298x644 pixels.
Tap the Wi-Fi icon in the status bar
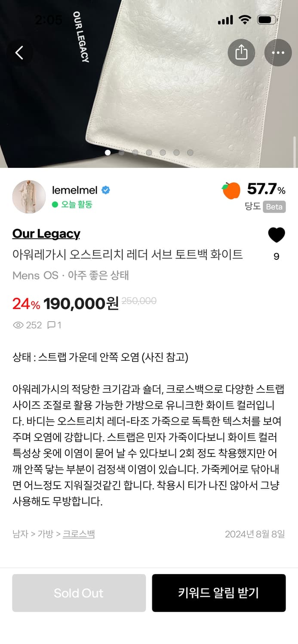246,19
